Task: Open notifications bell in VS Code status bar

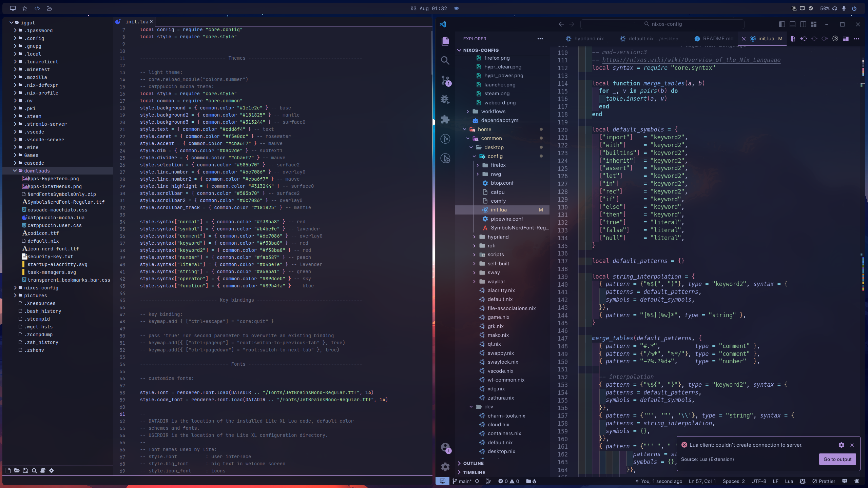Action: pos(857,481)
